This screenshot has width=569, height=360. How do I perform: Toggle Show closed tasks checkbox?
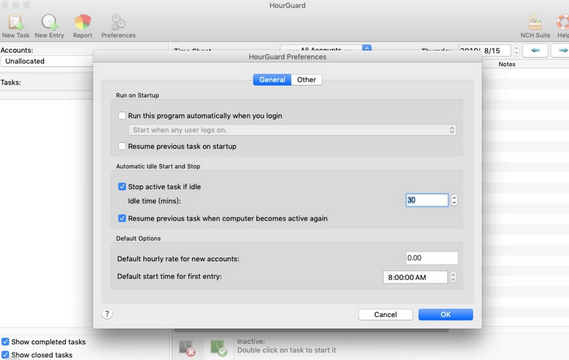click(5, 355)
